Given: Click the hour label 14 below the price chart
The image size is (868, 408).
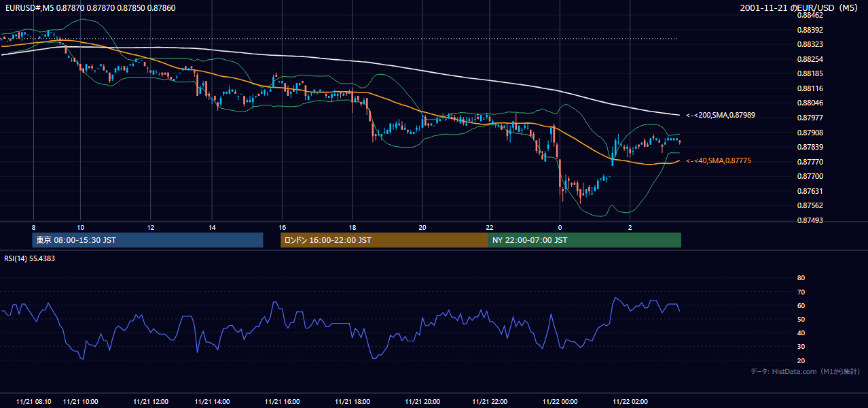Looking at the screenshot, I should click(213, 227).
